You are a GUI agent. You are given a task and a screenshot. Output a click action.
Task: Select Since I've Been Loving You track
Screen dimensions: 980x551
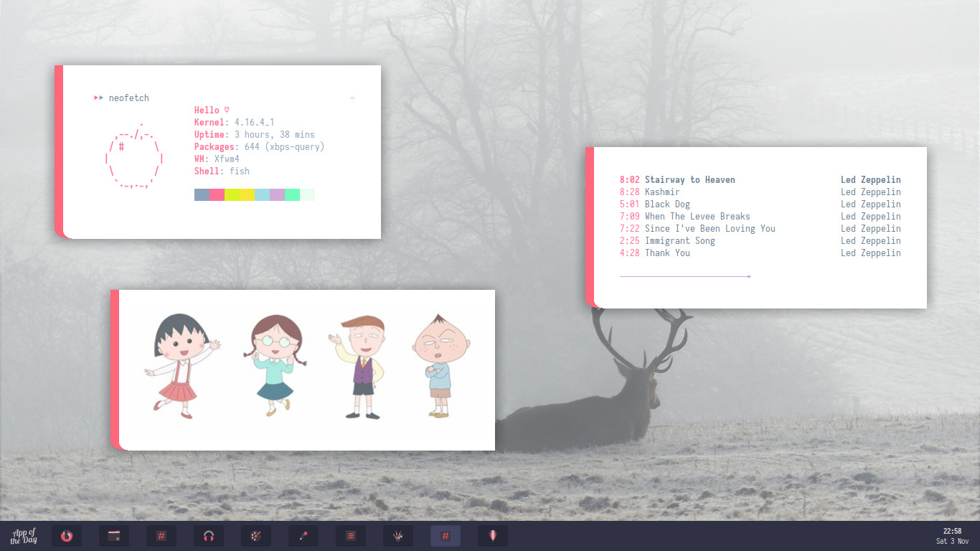[x=710, y=229]
